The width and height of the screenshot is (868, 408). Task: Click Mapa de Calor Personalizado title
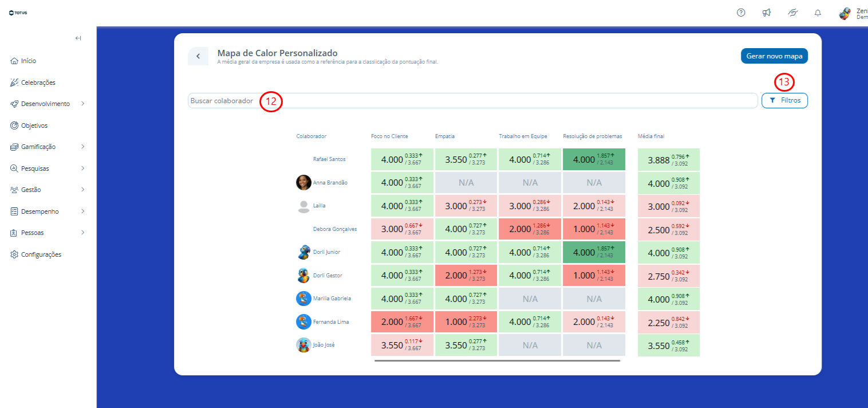(277, 53)
